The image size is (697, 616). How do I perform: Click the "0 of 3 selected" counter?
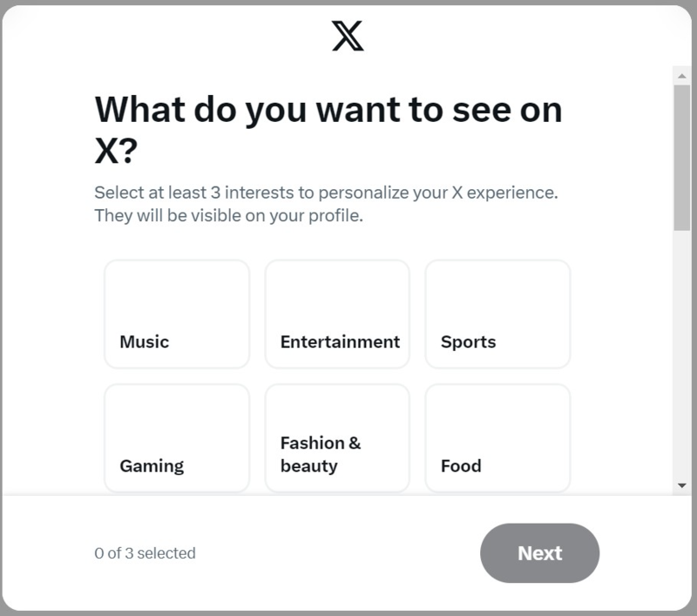click(145, 553)
